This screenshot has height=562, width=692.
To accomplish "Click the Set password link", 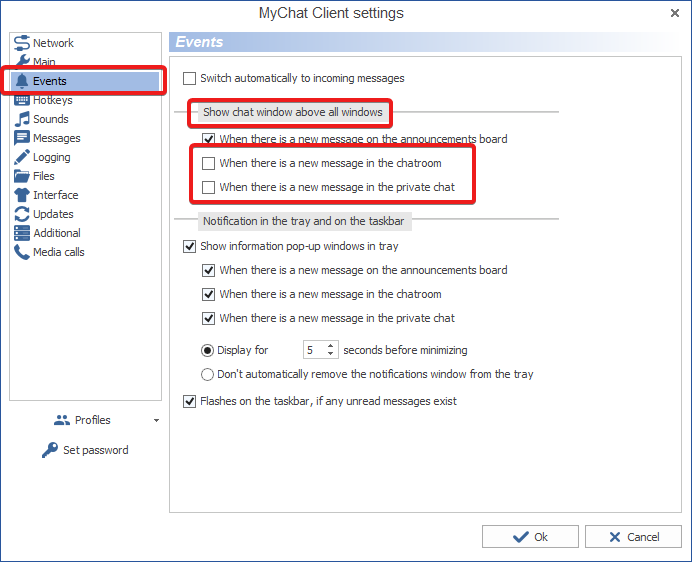I will tap(96, 450).
